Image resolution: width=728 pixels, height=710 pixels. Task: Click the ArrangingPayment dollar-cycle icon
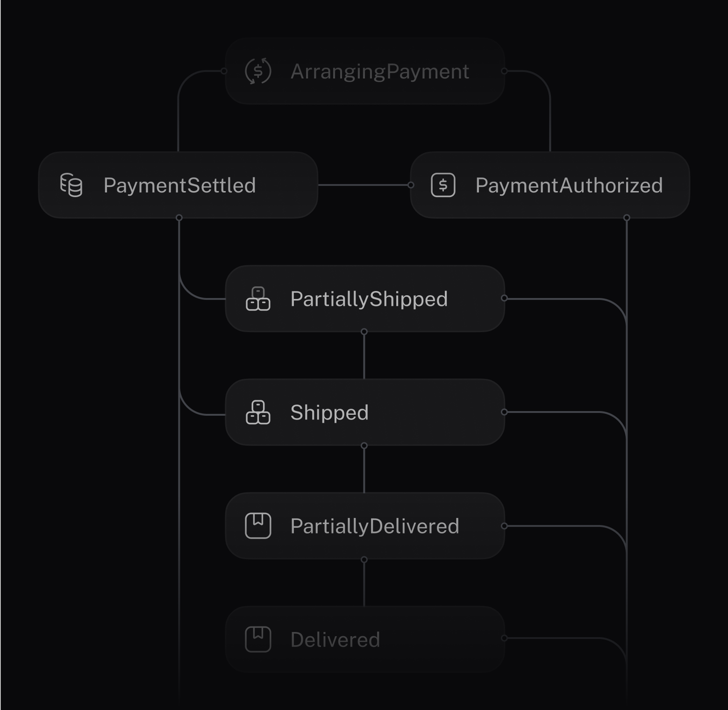258,71
